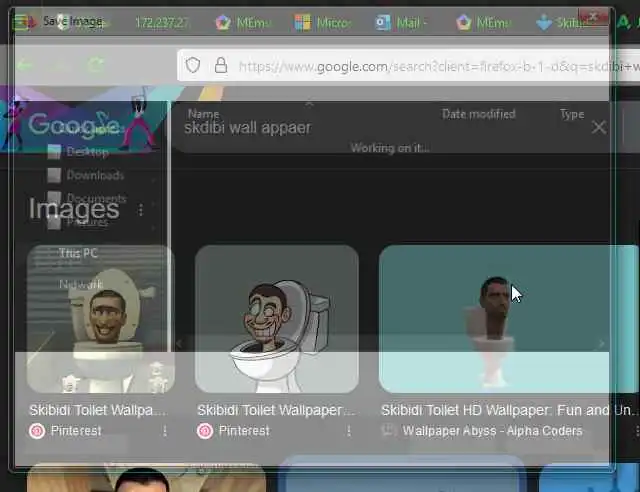
Task: Open the second MEm tab
Action: [483, 22]
